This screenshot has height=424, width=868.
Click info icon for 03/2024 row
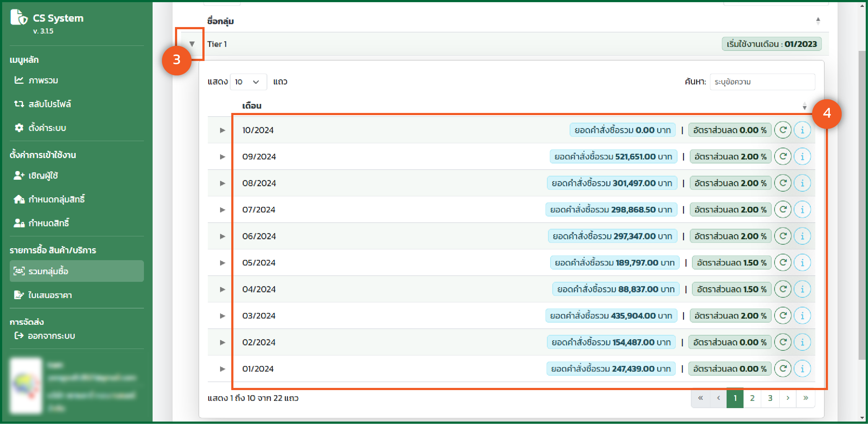(802, 316)
